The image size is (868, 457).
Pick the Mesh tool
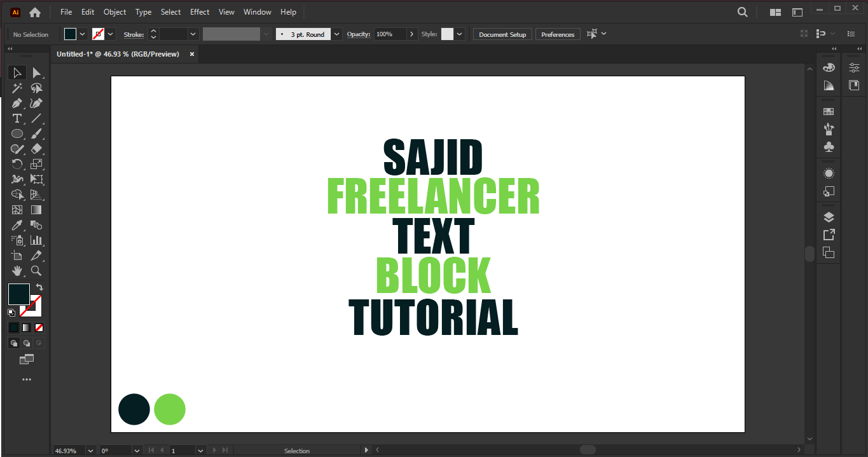17,210
